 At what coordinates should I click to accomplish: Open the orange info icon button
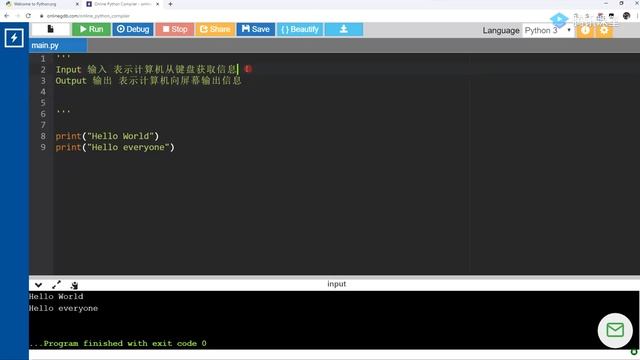click(585, 30)
